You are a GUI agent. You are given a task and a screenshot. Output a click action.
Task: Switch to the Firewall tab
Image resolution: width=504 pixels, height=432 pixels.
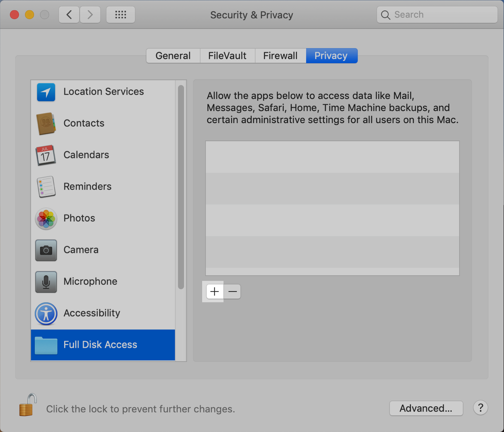280,56
